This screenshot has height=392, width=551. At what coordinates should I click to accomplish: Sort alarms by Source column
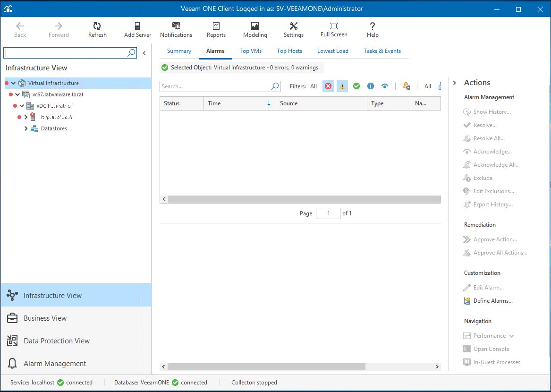(x=321, y=103)
